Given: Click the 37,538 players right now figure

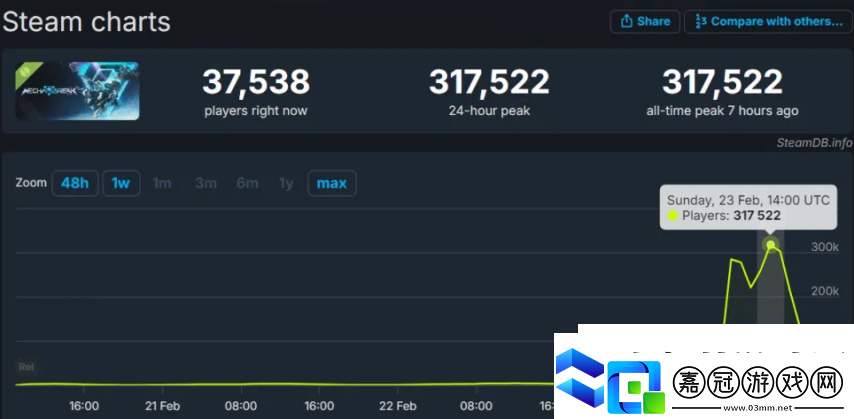Looking at the screenshot, I should (x=256, y=82).
